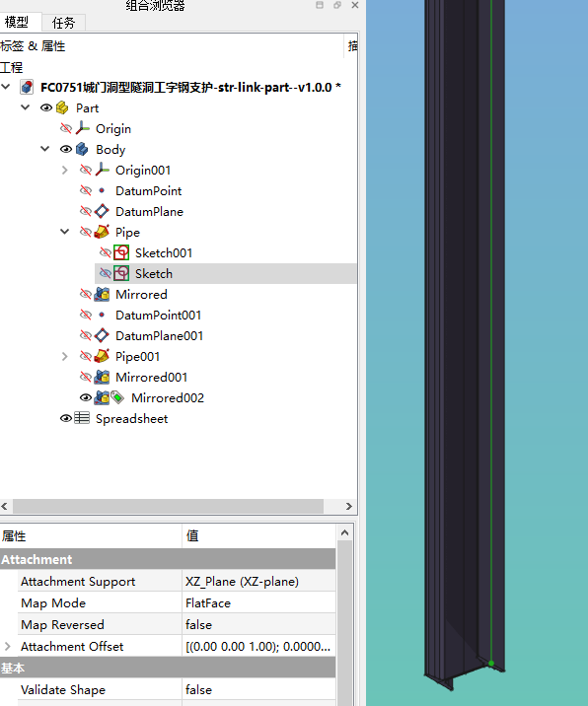Select the Mirrored001 tree item
Image resolution: width=588 pixels, height=706 pixels.
click(151, 377)
